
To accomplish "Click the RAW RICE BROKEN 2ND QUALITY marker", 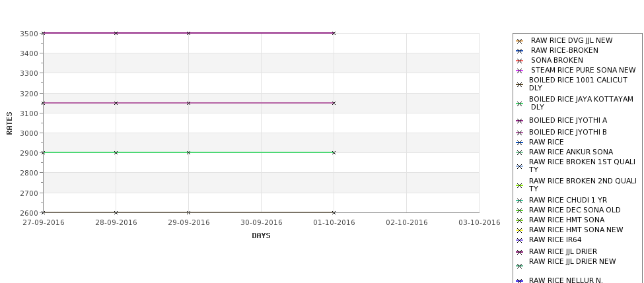I will tap(520, 185).
